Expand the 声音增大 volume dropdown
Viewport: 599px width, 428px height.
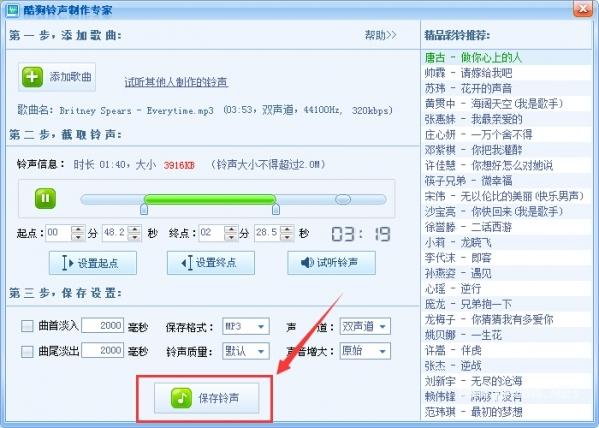(365, 351)
